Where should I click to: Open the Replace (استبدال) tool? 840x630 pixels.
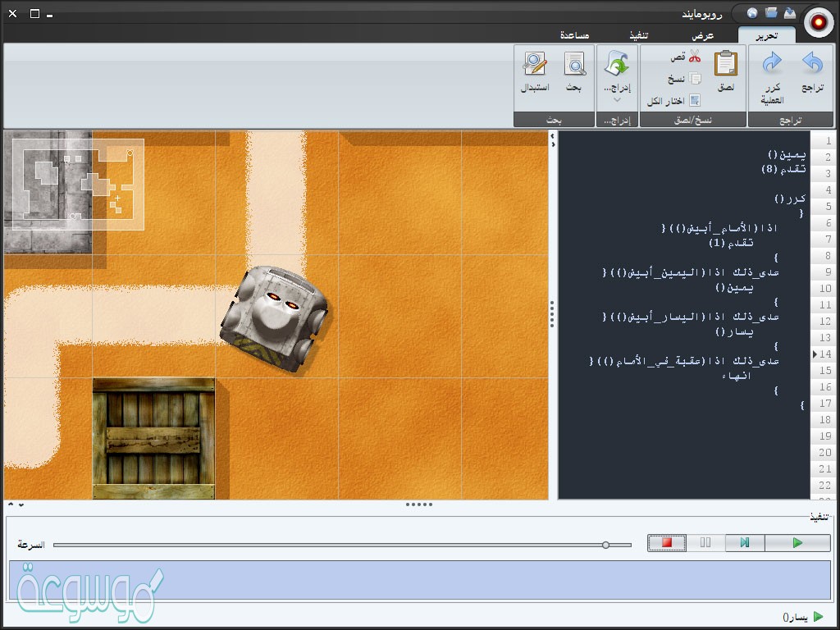535,64
